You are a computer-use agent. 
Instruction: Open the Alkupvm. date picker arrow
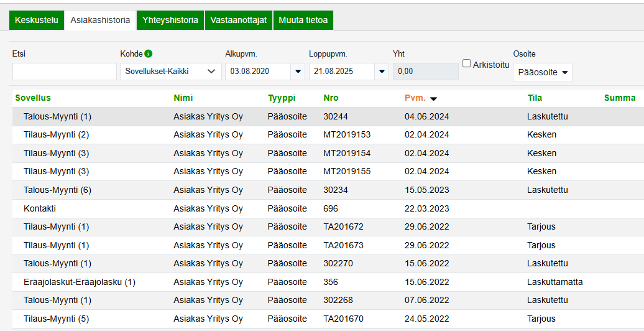[298, 72]
